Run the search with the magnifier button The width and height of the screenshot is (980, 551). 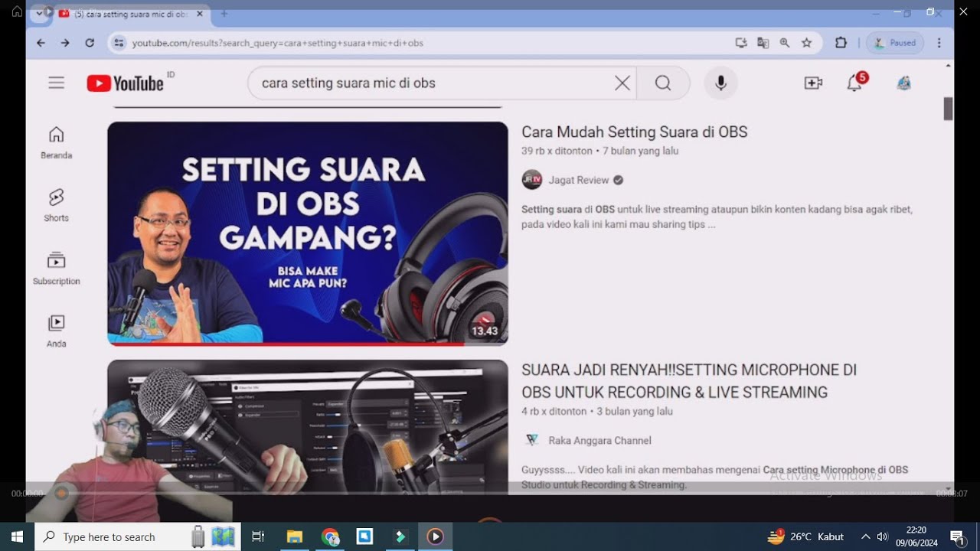click(x=663, y=83)
